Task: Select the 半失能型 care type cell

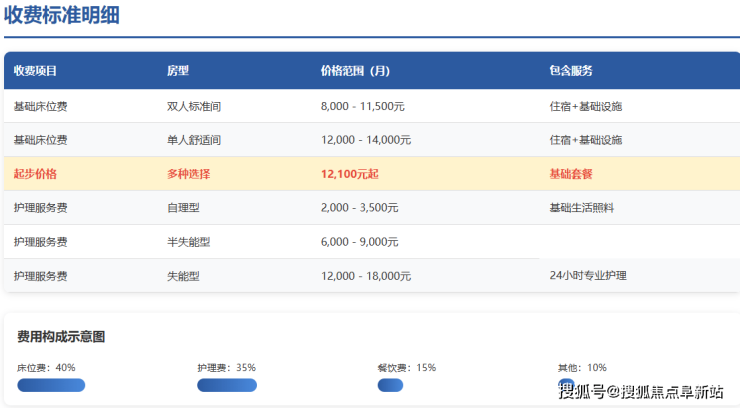Action: [188, 242]
